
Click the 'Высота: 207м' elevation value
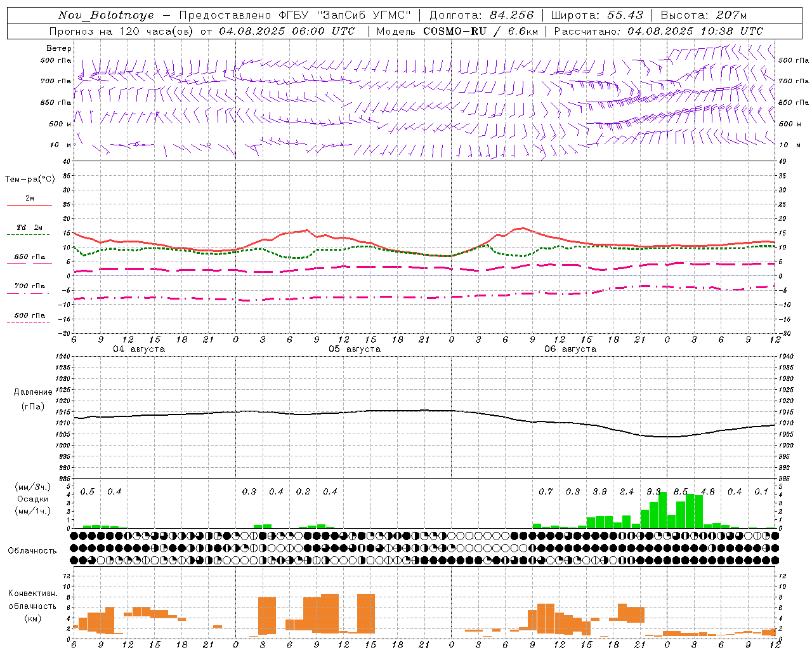704,15
